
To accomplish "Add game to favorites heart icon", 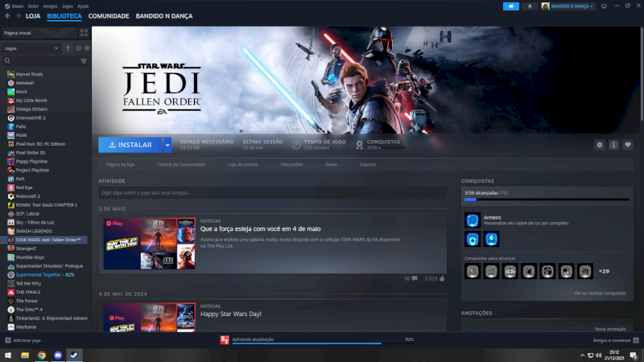I will (x=628, y=145).
